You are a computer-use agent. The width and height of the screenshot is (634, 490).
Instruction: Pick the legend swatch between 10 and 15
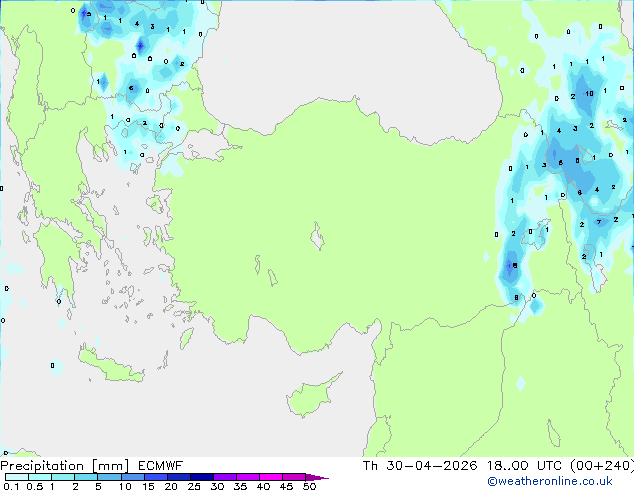(133, 477)
